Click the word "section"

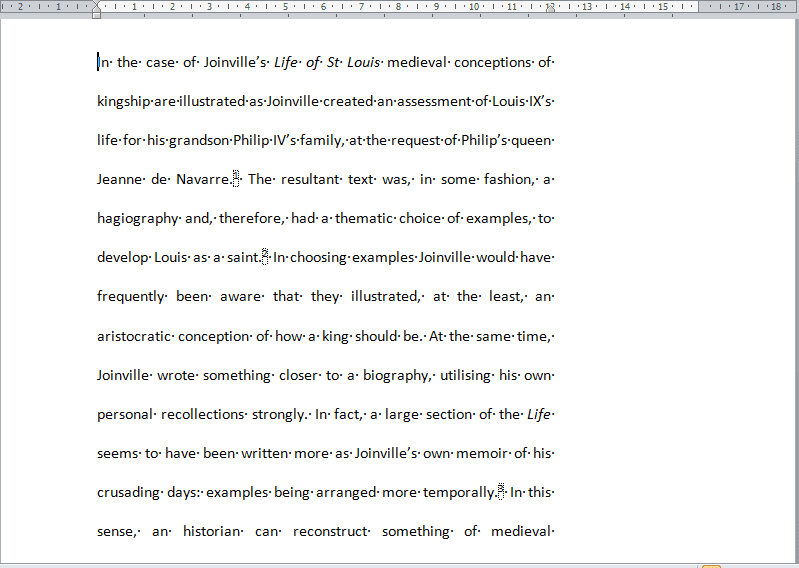tap(448, 414)
